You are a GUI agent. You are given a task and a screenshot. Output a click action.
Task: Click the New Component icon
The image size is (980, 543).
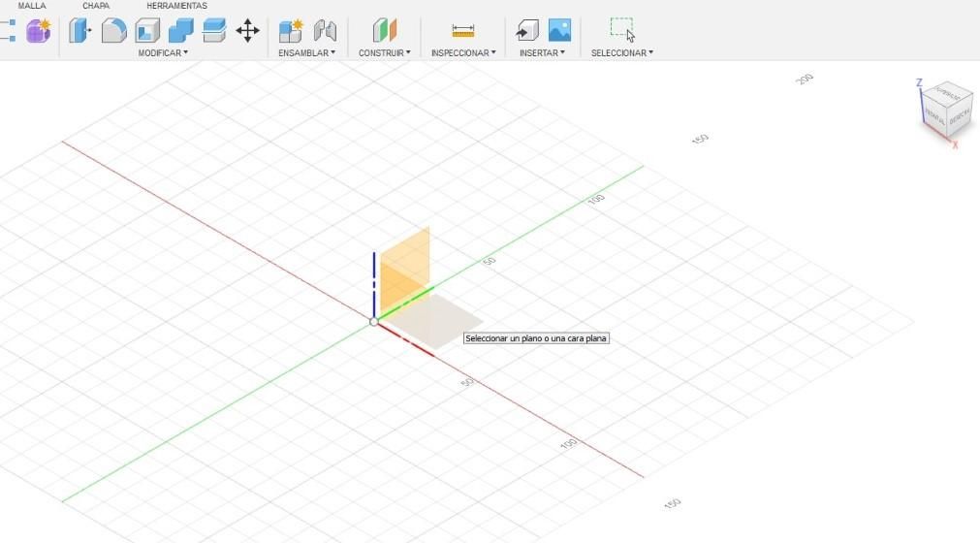click(291, 30)
